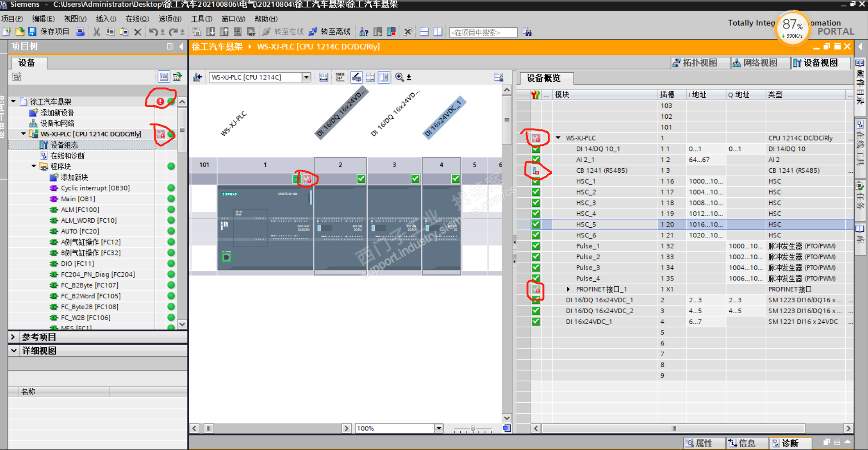
Task: Toggle project tree overview icon
Action: point(164,77)
